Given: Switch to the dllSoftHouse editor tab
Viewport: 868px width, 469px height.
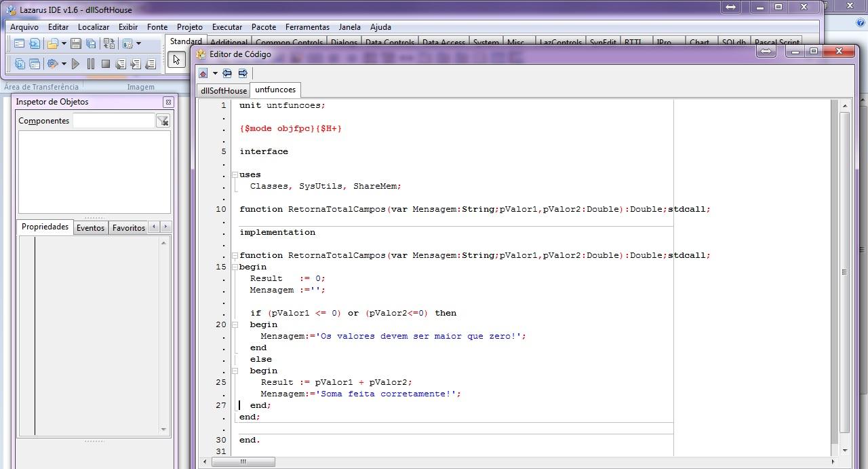Looking at the screenshot, I should (x=223, y=90).
